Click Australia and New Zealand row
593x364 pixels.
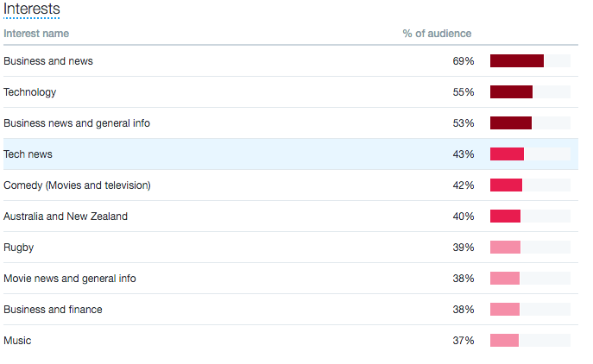coord(290,216)
